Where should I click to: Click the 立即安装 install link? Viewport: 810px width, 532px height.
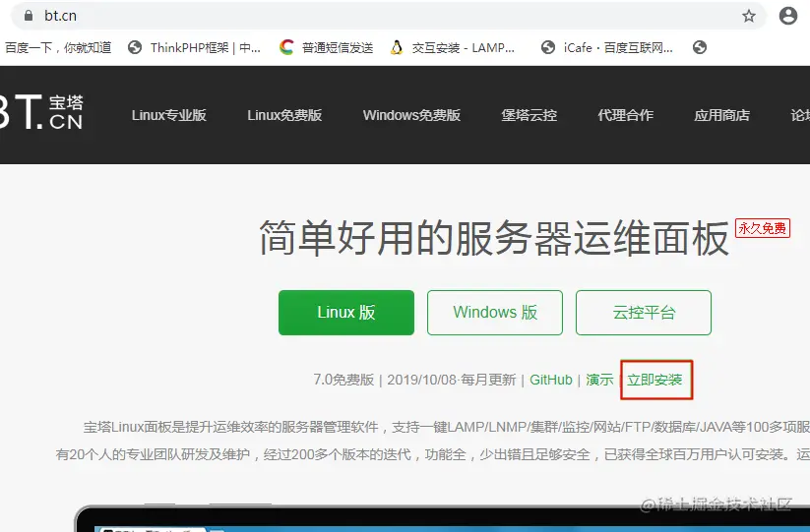654,380
